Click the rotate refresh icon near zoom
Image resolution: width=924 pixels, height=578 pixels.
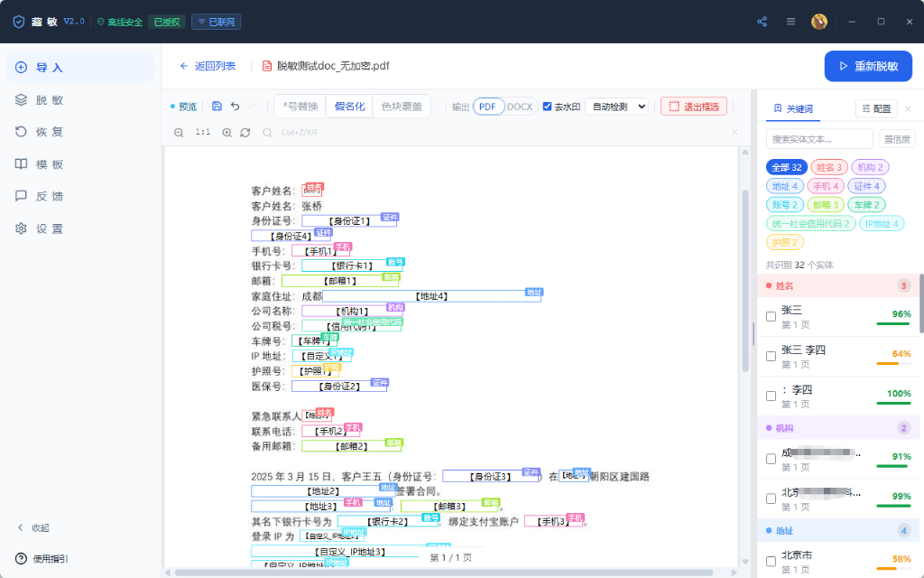[x=245, y=133]
